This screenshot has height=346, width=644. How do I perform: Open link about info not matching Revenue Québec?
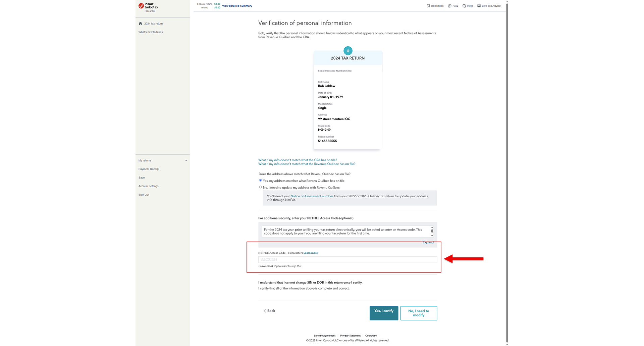point(307,164)
